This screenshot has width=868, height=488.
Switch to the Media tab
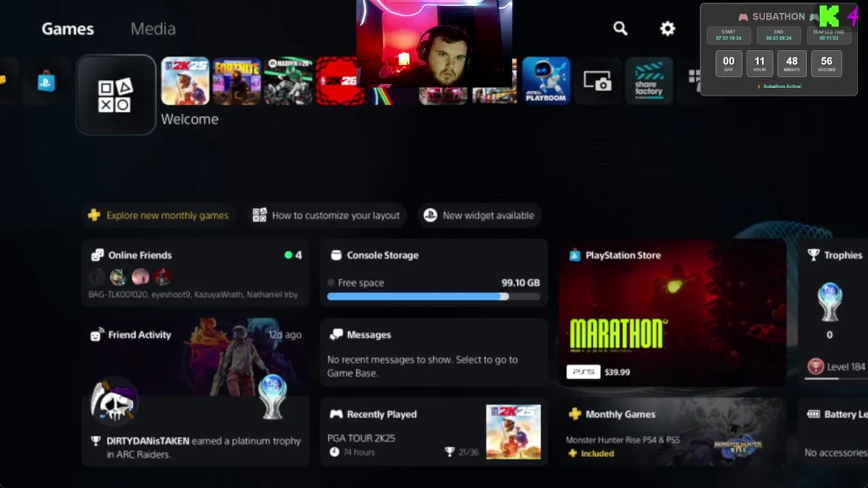153,28
